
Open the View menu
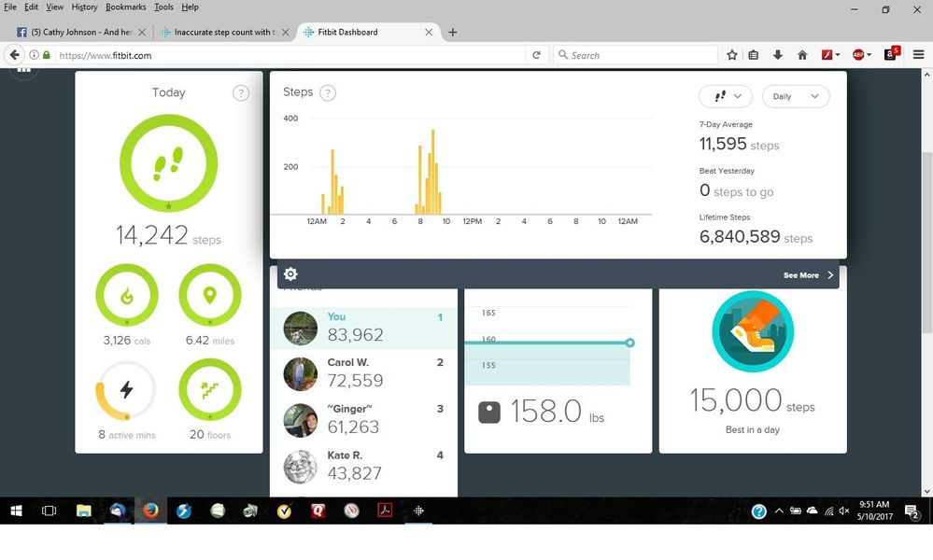pos(54,7)
